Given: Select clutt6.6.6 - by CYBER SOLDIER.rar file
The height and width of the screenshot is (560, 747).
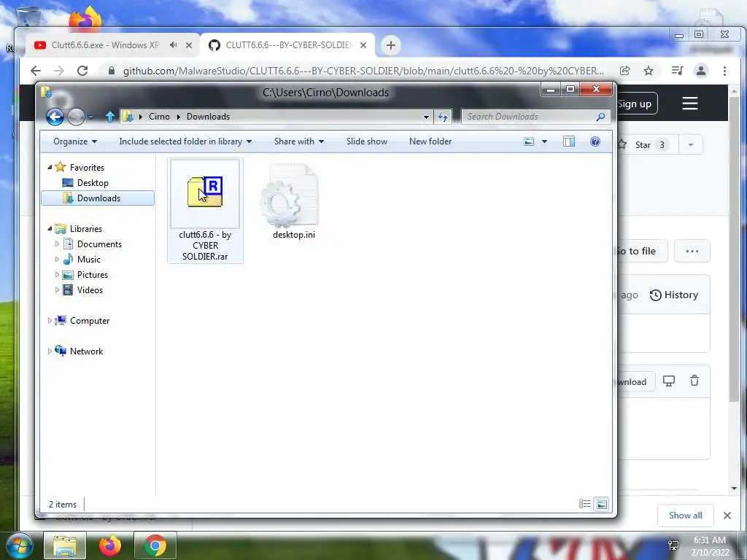Looking at the screenshot, I should (205, 211).
